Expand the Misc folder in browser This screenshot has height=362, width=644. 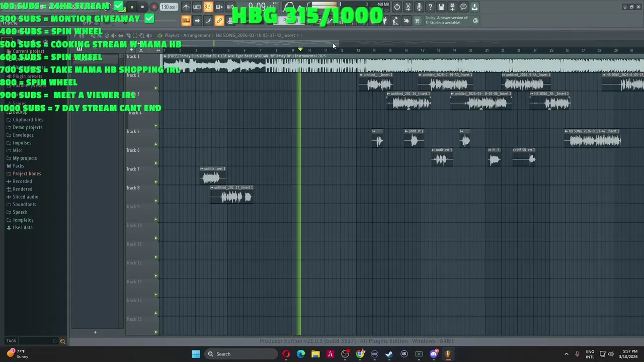pyautogui.click(x=17, y=150)
